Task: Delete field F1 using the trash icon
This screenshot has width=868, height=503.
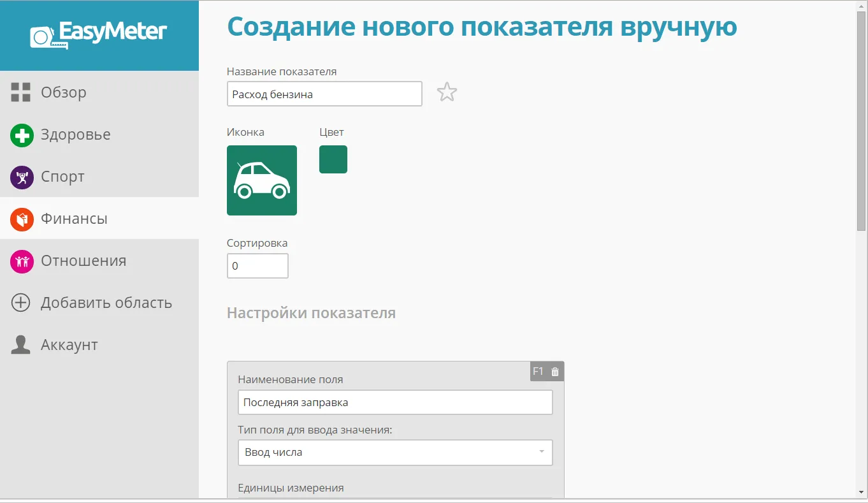Action: click(x=555, y=371)
